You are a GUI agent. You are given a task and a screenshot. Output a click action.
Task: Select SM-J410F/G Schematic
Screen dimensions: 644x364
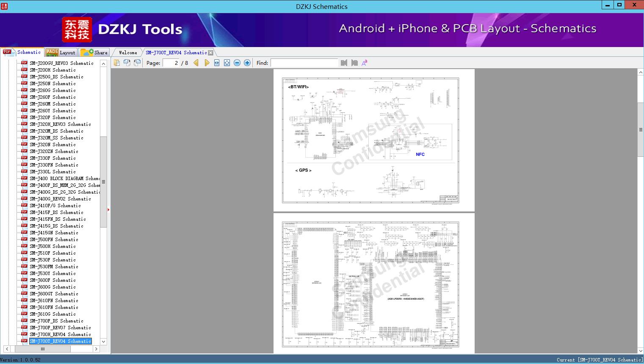click(x=55, y=206)
